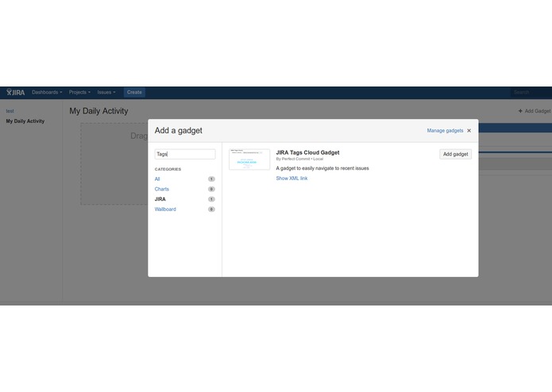Select the JIRA category
The image size is (552, 392).
(x=160, y=199)
